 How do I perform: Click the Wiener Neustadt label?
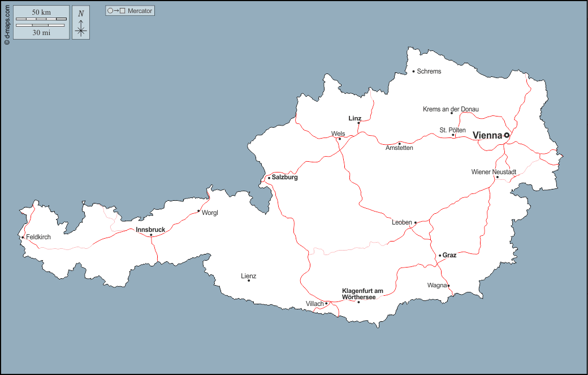coord(494,172)
